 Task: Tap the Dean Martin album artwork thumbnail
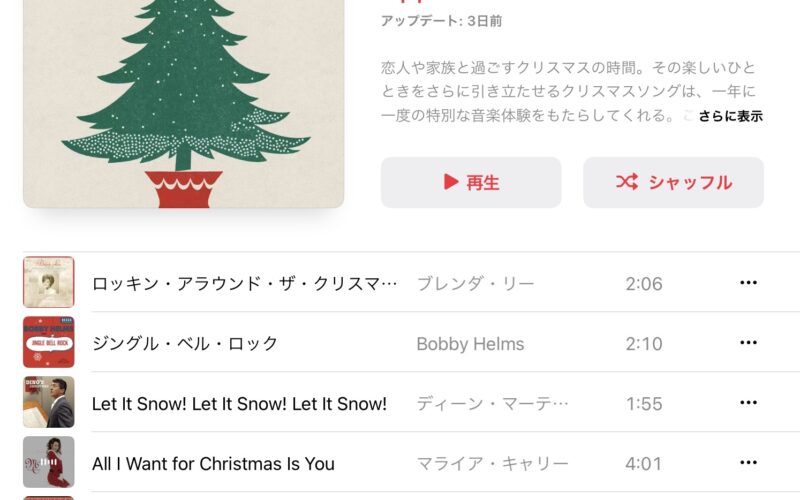pos(48,402)
